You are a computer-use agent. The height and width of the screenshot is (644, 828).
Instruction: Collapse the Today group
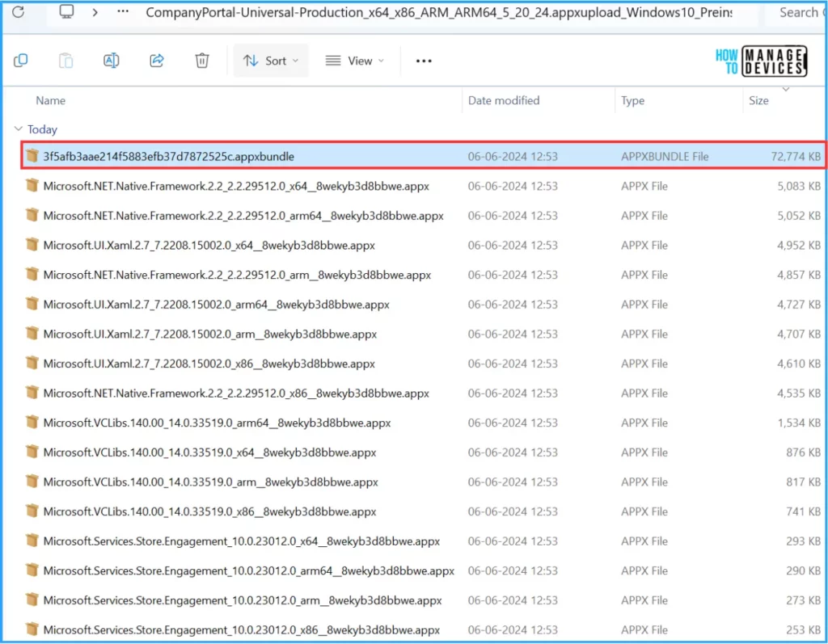click(x=19, y=128)
